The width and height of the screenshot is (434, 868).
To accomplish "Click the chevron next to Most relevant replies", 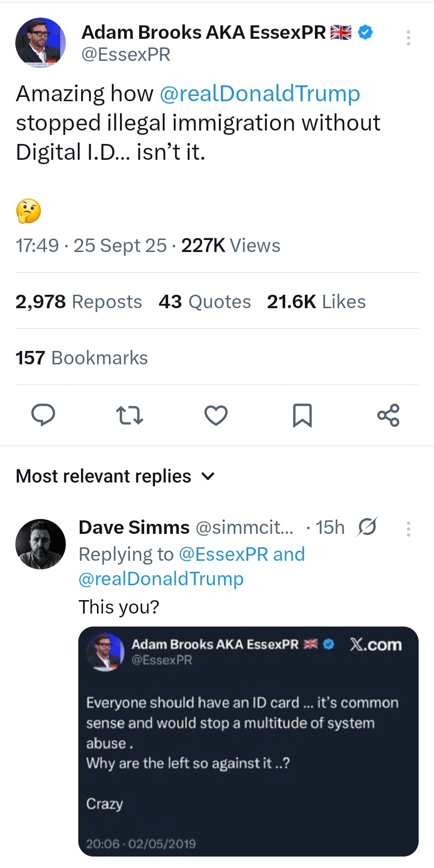I will (x=208, y=477).
